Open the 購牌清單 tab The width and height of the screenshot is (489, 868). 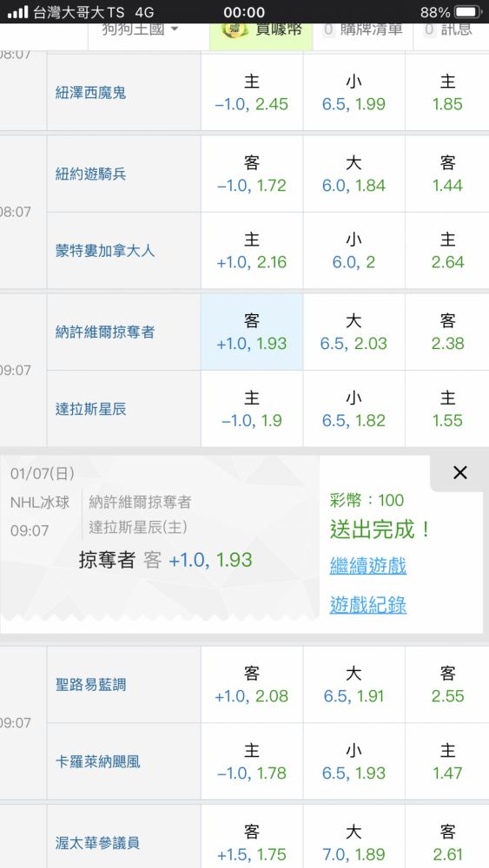pyautogui.click(x=363, y=30)
